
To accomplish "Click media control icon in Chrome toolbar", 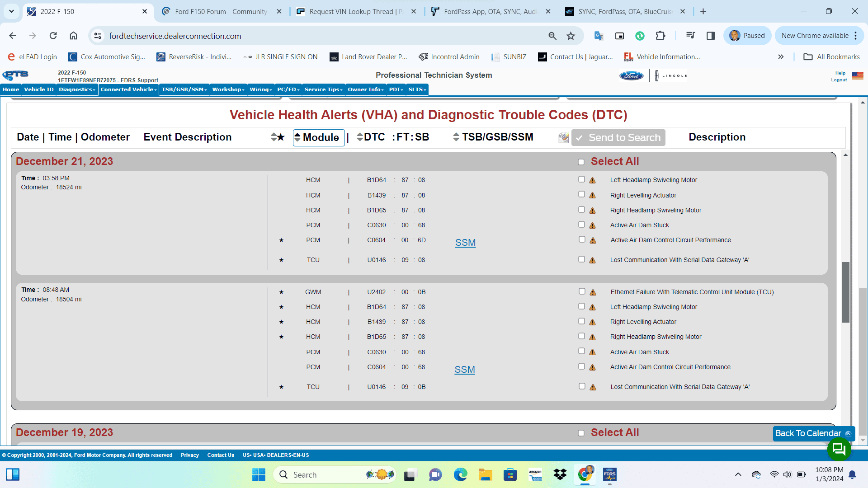I will (x=690, y=36).
